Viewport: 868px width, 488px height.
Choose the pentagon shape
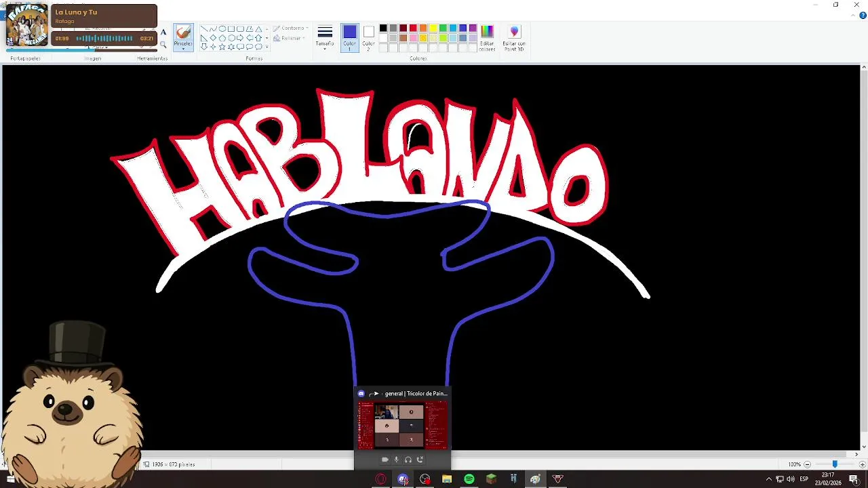point(222,38)
